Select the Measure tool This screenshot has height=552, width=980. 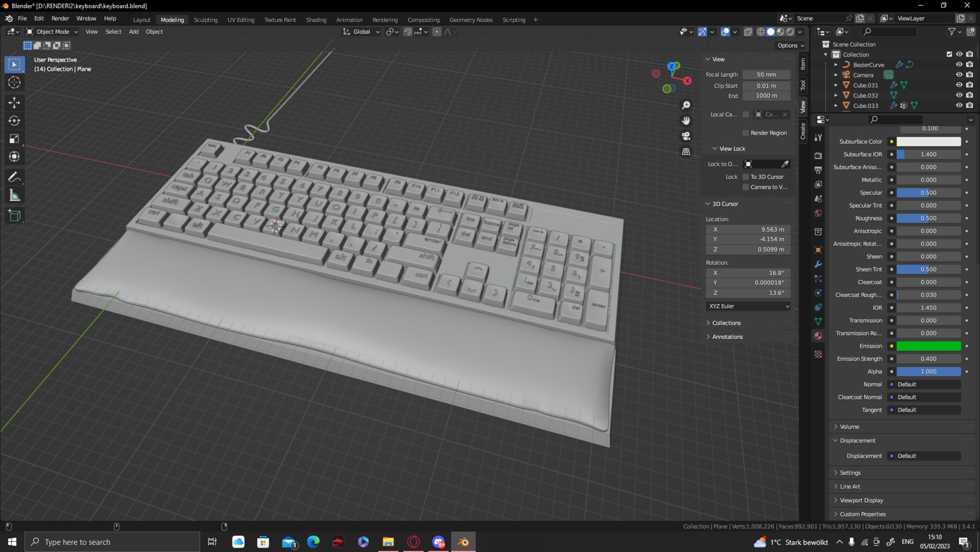(x=15, y=195)
